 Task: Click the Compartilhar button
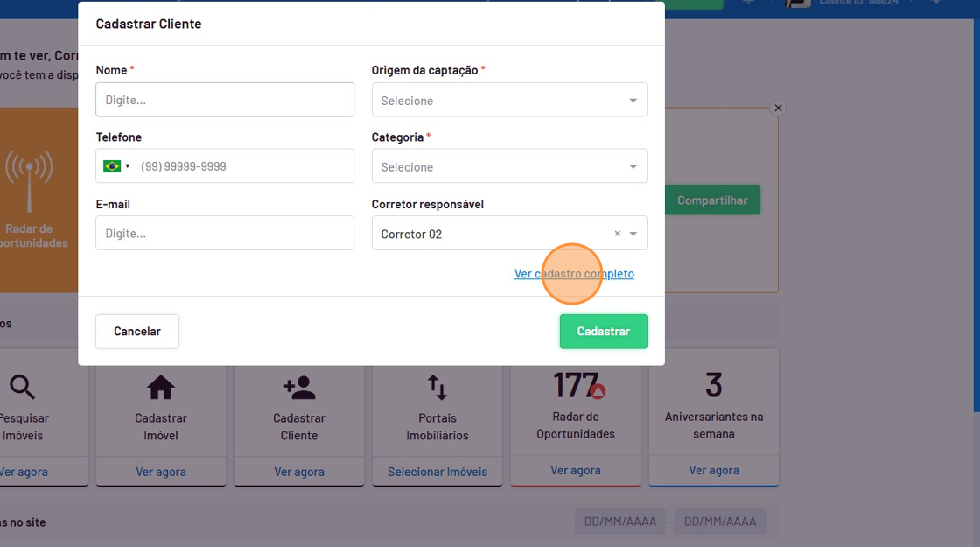[x=712, y=200]
